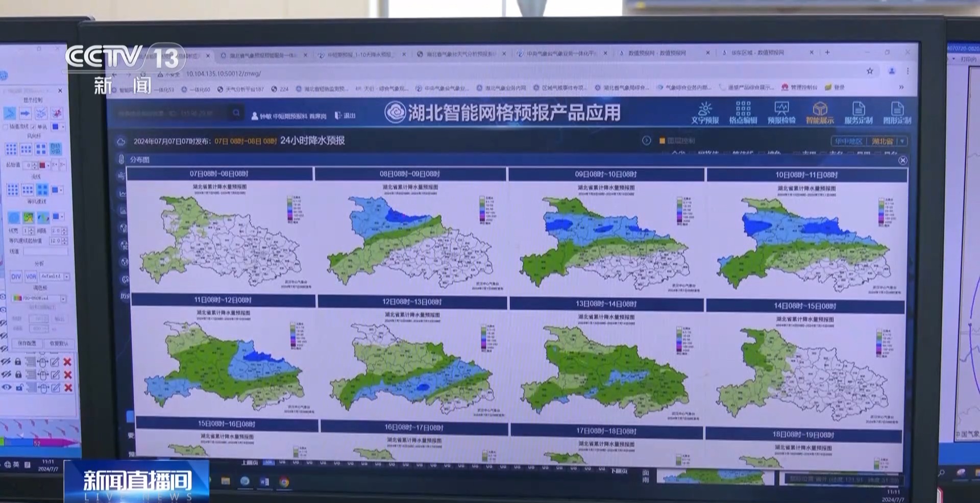Click the 线值 input field
The width and height of the screenshot is (980, 503).
click(x=45, y=251)
